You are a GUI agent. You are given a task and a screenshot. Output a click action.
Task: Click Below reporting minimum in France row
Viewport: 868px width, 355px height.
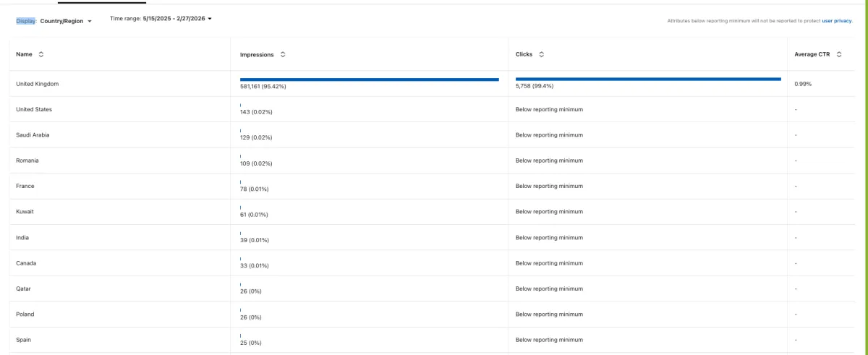coord(549,186)
